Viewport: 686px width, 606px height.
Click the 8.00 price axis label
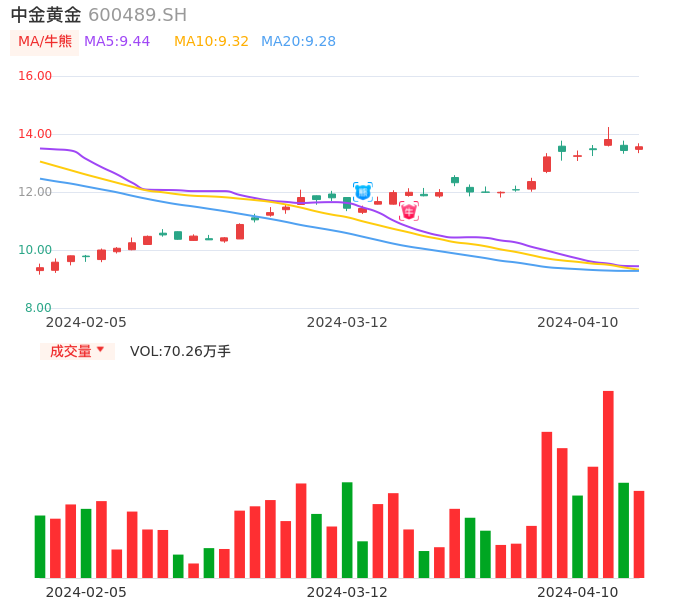click(x=38, y=308)
